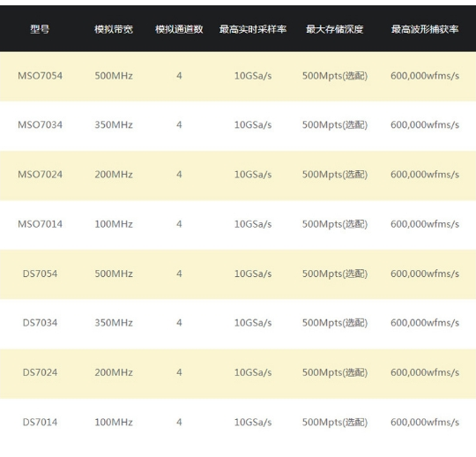476x457 pixels.
Task: Open the DS7054 model entry
Action: tap(40, 273)
